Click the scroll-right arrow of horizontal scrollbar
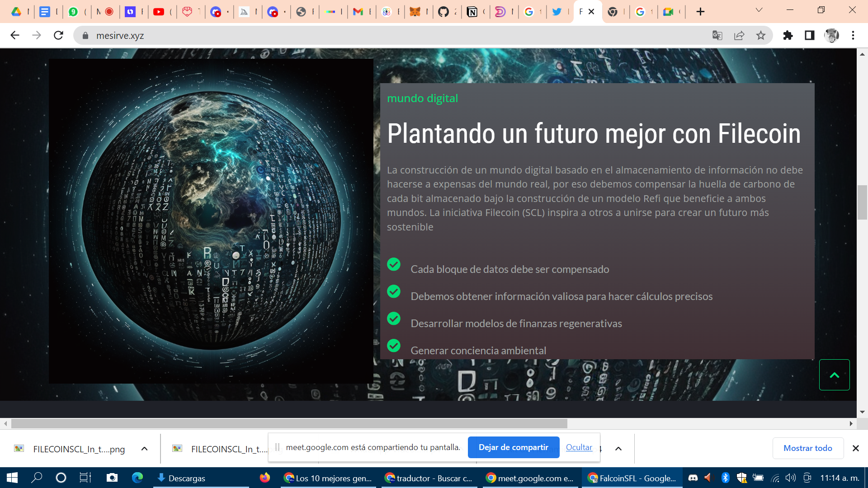The height and width of the screenshot is (488, 868). tap(851, 423)
